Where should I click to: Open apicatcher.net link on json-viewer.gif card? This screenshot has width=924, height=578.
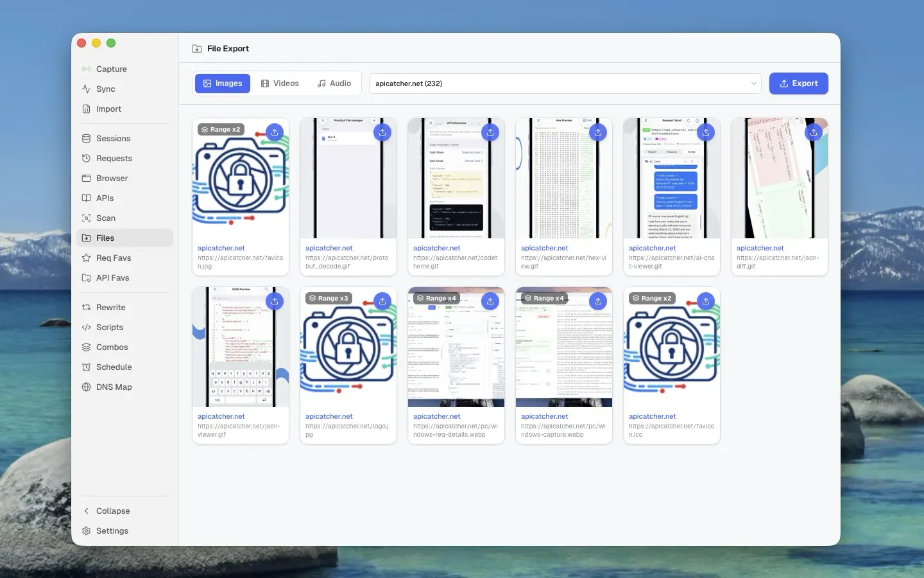click(x=221, y=416)
